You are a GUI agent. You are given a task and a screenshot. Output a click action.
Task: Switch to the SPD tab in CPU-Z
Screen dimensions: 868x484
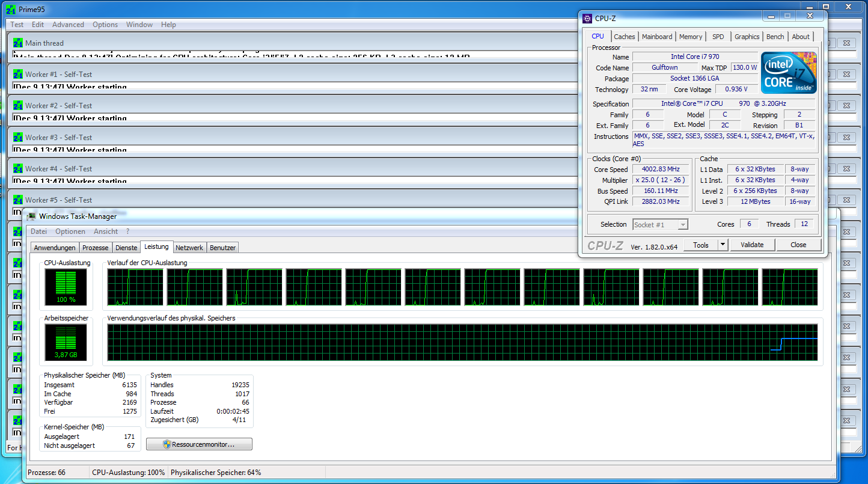pos(718,37)
